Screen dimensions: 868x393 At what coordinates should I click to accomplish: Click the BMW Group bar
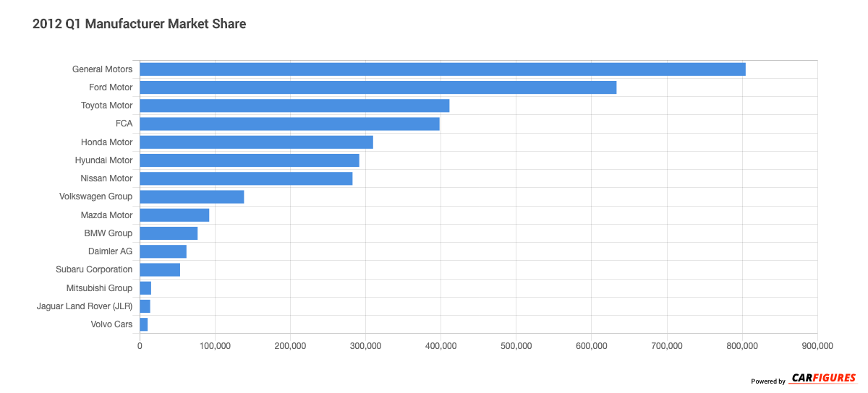pyautogui.click(x=169, y=233)
